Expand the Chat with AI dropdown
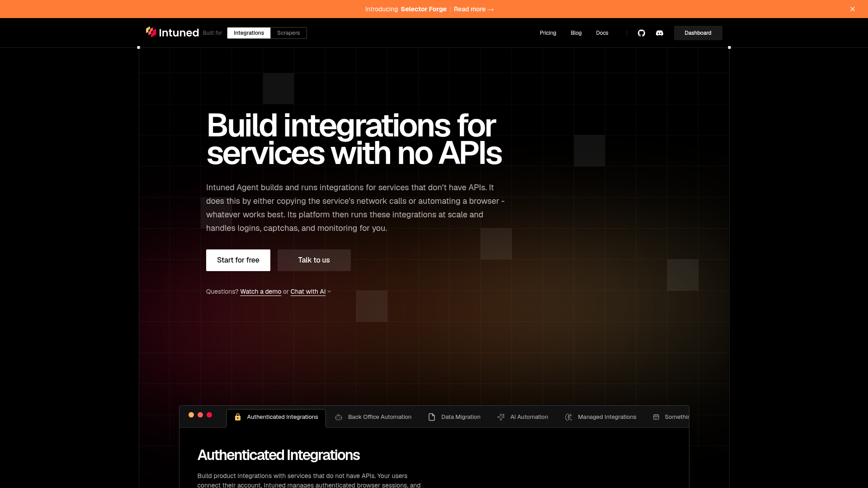Viewport: 868px width, 488px height. 311,291
